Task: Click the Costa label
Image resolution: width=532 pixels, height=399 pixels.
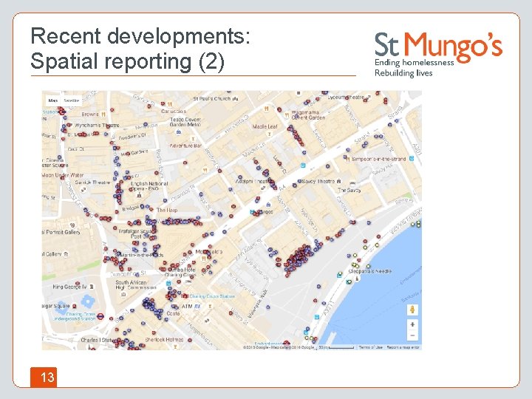Action: (x=173, y=313)
